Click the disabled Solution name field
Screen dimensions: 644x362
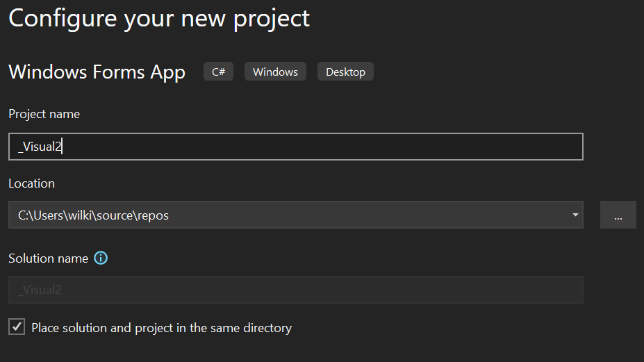coord(296,290)
